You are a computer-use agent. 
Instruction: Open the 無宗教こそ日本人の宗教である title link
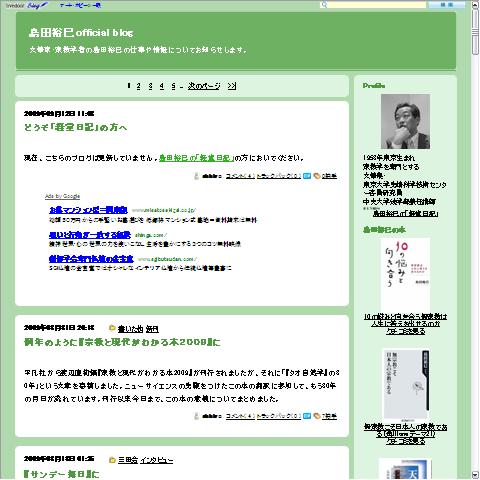(x=405, y=431)
